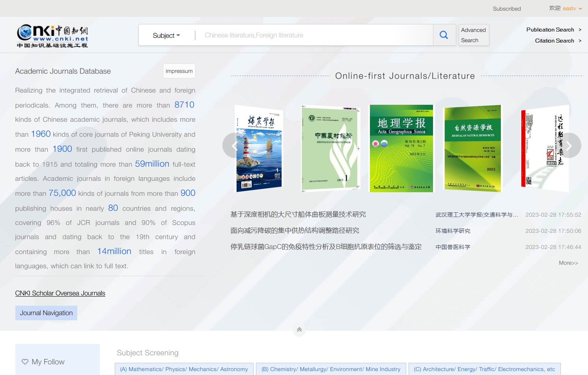588x375 pixels.
Task: Open the 远程教育杂志 journal cover
Action: (x=545, y=149)
